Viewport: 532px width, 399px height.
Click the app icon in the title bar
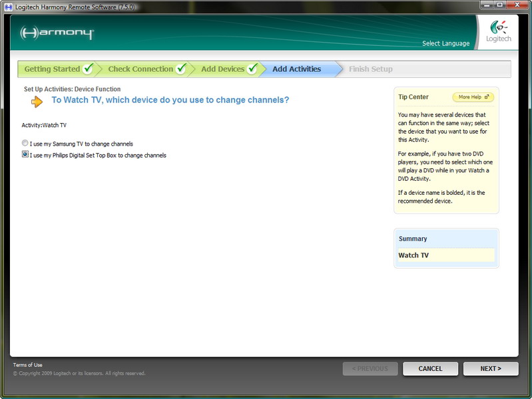pos(7,5)
